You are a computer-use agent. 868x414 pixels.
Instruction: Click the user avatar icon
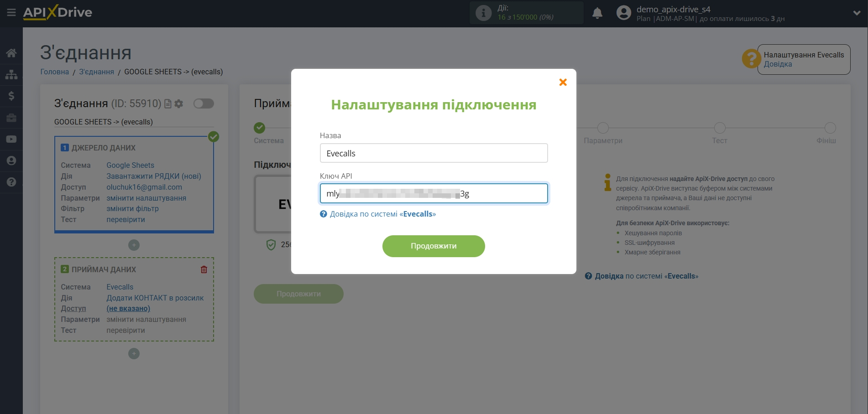click(x=623, y=13)
